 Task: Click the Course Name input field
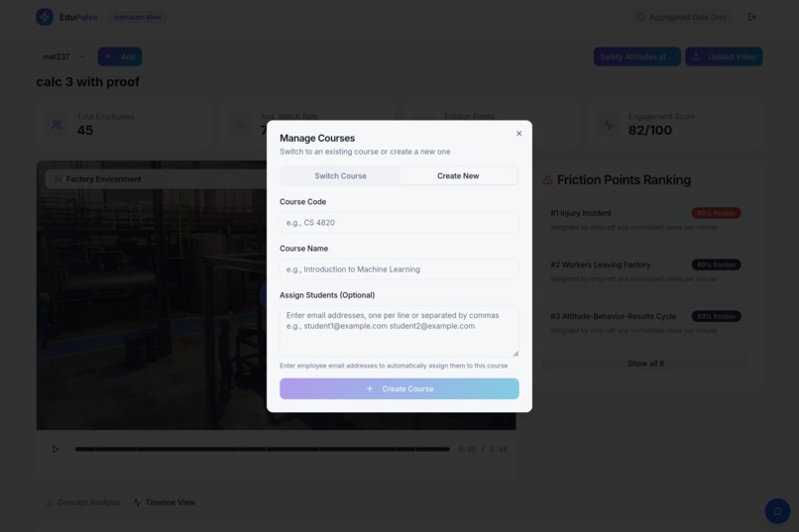(399, 269)
